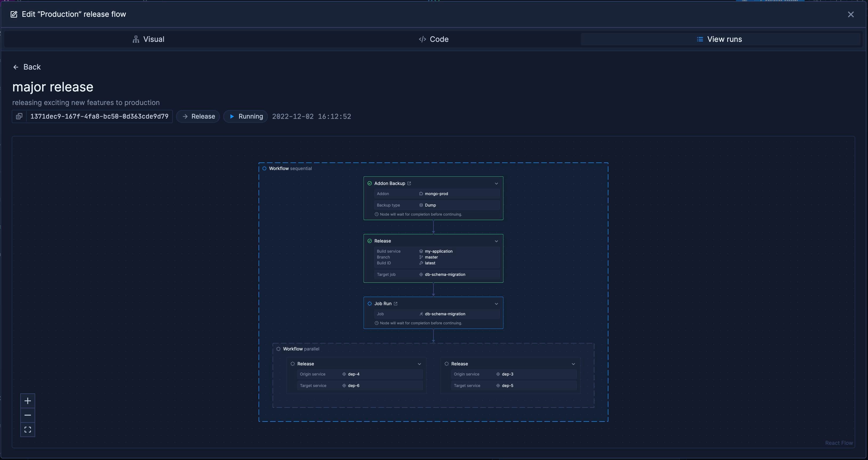Screen dimensions: 868x460
Task: Click the run ID text field
Action: [99, 116]
